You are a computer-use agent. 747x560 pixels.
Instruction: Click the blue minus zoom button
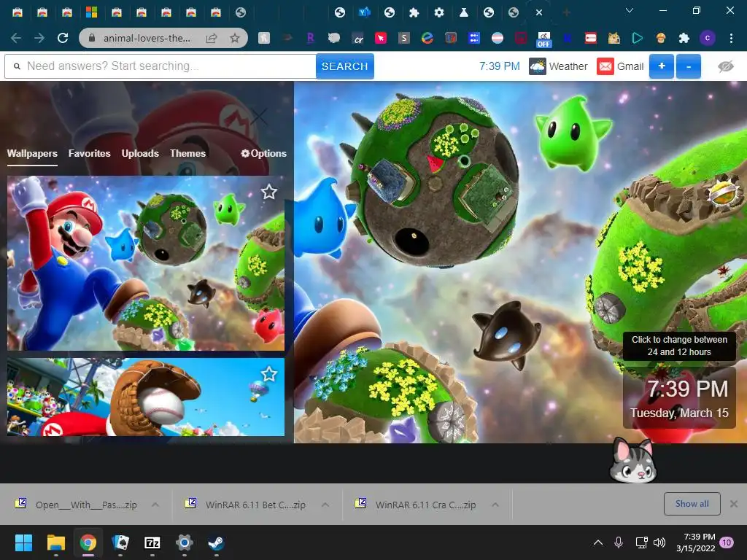[x=689, y=66]
